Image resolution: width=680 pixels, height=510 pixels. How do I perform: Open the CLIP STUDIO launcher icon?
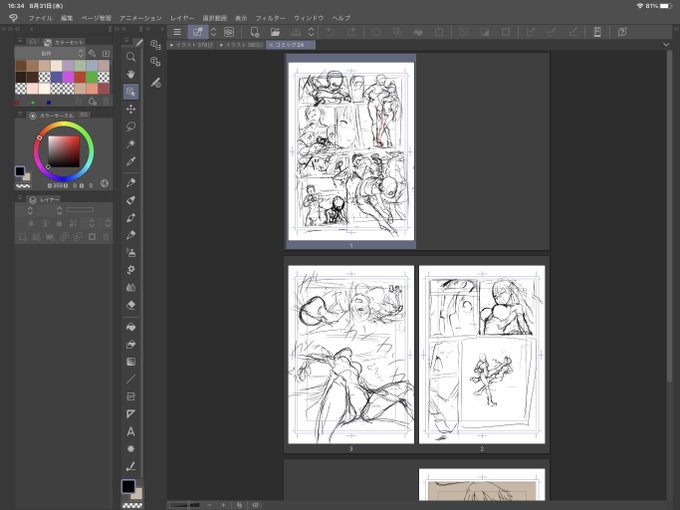[x=14, y=18]
